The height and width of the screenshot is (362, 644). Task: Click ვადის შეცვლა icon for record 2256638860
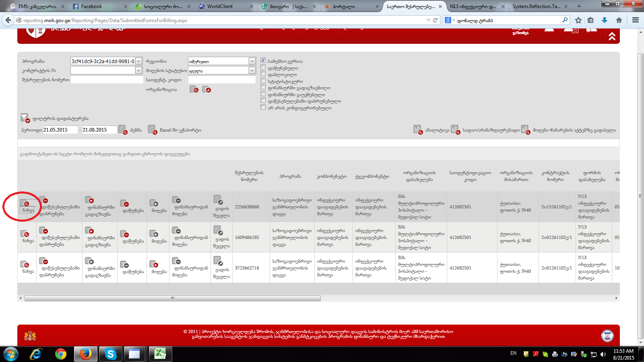pyautogui.click(x=218, y=200)
